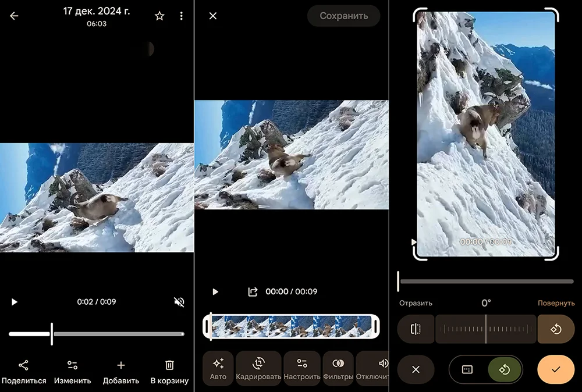Toggle Отключить звук for the clip
The width and height of the screenshot is (582, 392).
click(x=380, y=368)
